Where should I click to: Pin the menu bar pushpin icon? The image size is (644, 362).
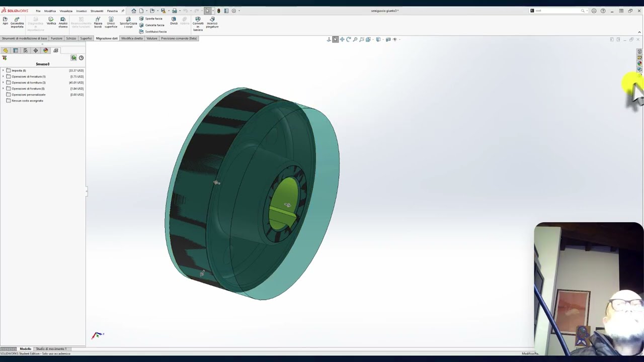[122, 11]
